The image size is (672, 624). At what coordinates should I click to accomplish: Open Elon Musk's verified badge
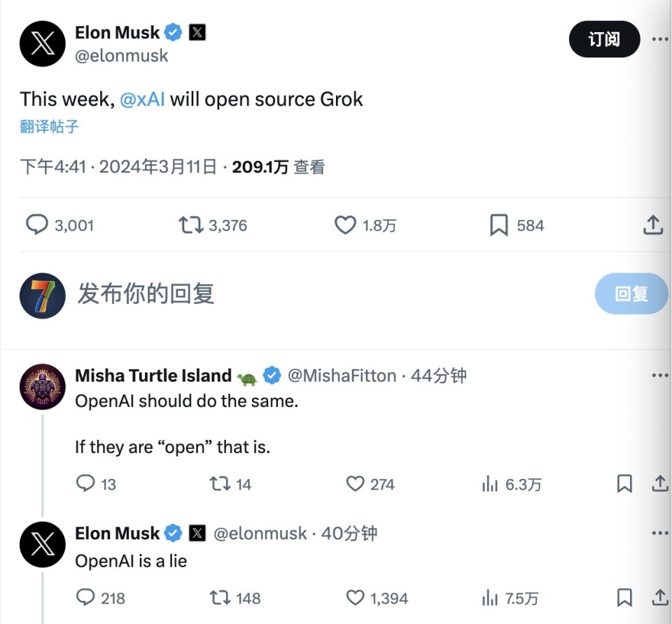[x=172, y=32]
